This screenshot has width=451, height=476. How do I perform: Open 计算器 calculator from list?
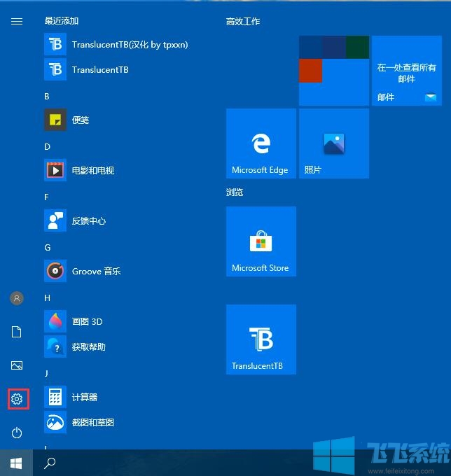(x=84, y=397)
